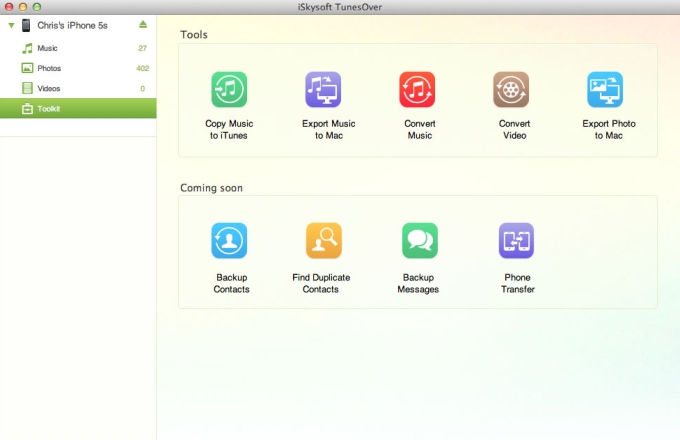This screenshot has width=680, height=440.
Task: Close the iSkysoft TunesOver window
Action: tap(9, 7)
